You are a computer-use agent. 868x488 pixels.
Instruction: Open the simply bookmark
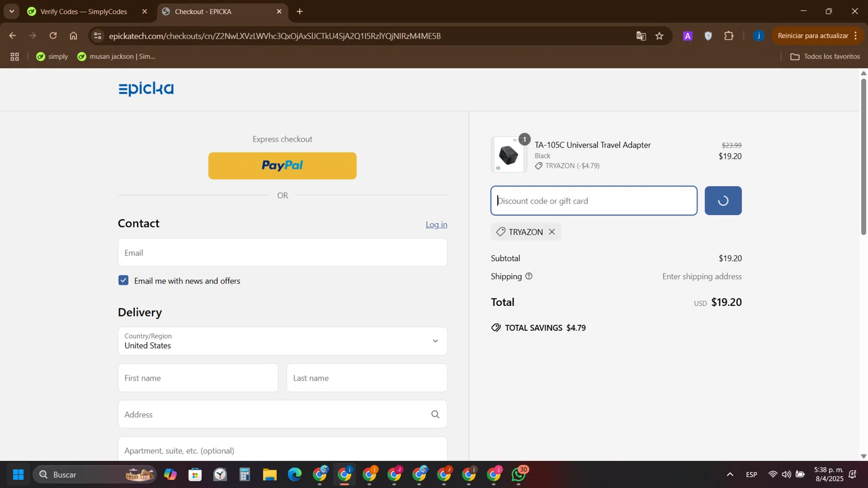[x=52, y=57]
